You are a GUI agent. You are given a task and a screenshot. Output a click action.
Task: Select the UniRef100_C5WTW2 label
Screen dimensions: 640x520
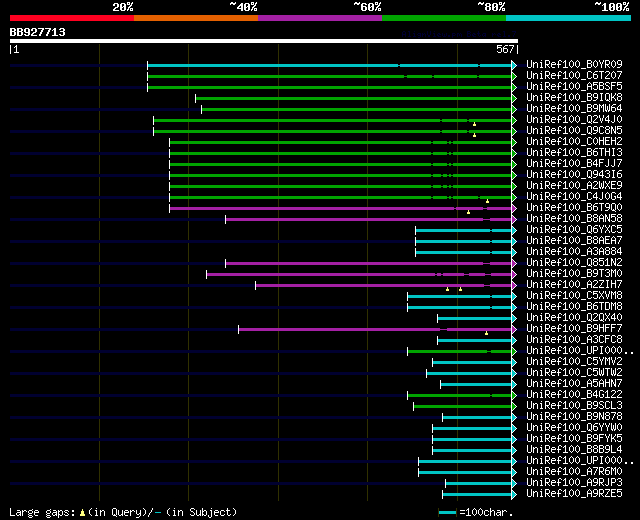click(x=574, y=373)
